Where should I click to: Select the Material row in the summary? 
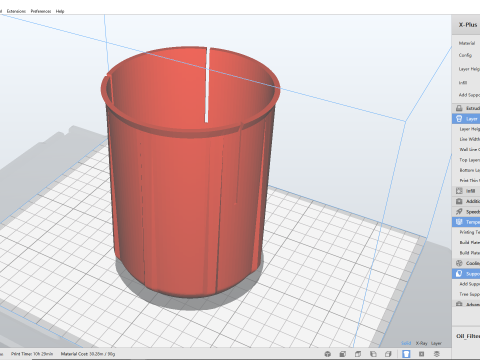(x=467, y=43)
